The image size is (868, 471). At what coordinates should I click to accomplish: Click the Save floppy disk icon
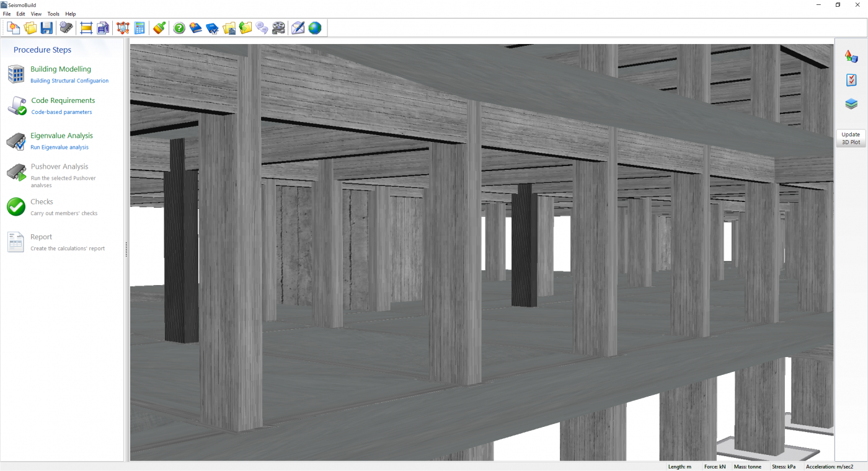46,28
